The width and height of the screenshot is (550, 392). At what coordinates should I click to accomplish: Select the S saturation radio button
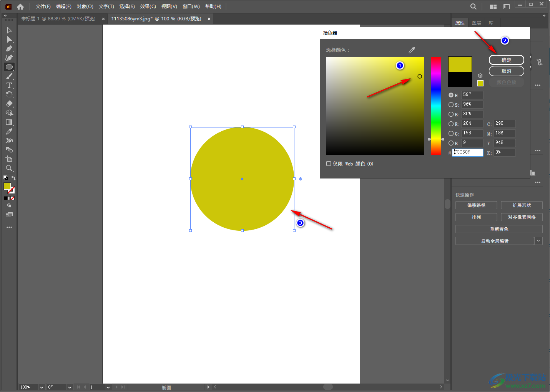pyautogui.click(x=451, y=104)
